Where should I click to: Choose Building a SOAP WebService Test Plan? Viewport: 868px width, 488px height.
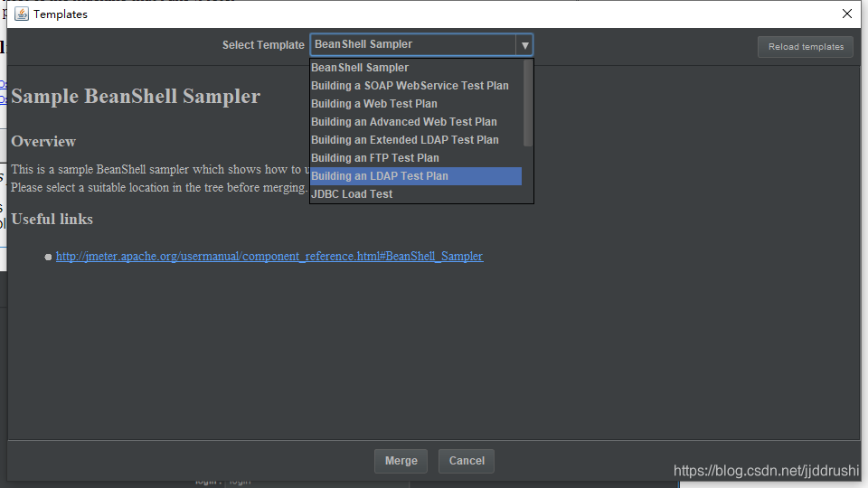[416, 86]
